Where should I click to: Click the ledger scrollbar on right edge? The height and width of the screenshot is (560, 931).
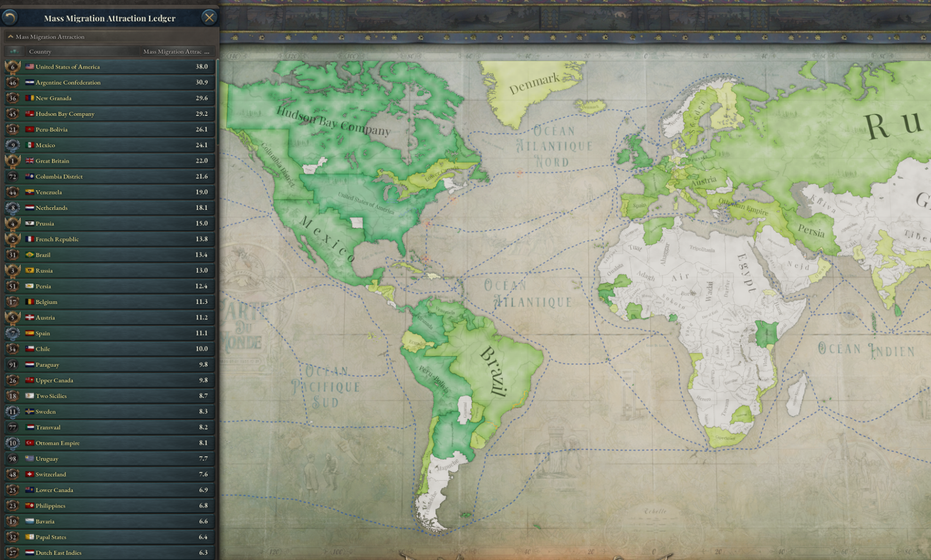coord(217,102)
